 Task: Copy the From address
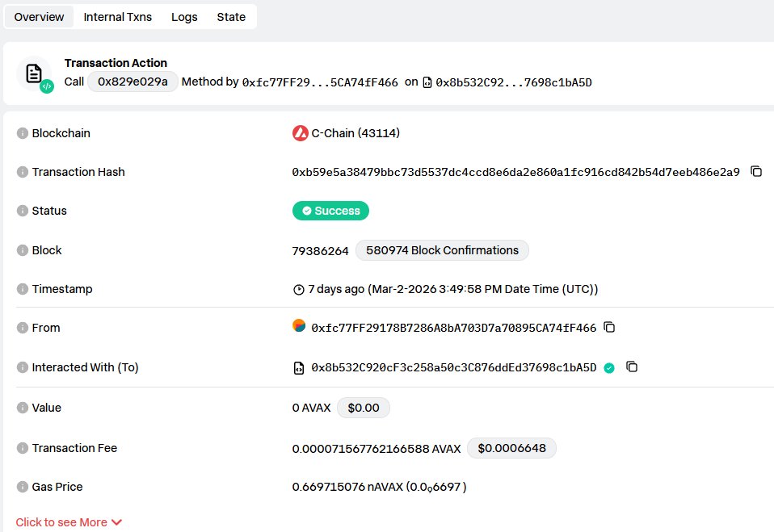point(609,327)
